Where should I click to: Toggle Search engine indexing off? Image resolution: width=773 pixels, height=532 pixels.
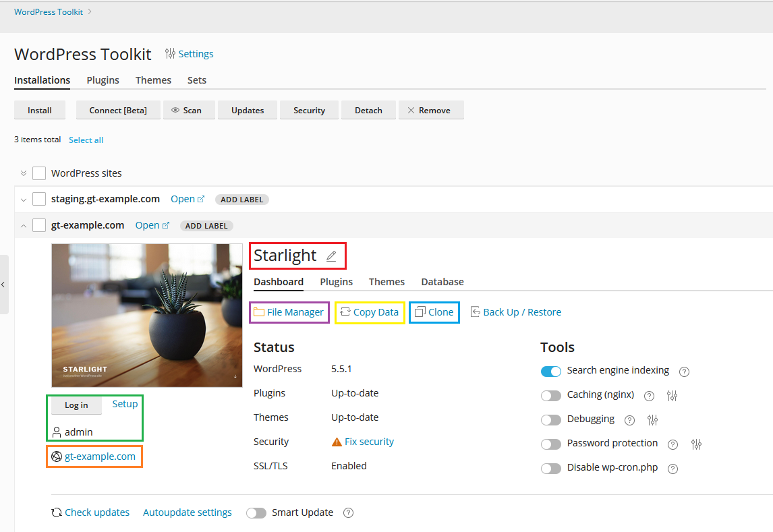550,372
